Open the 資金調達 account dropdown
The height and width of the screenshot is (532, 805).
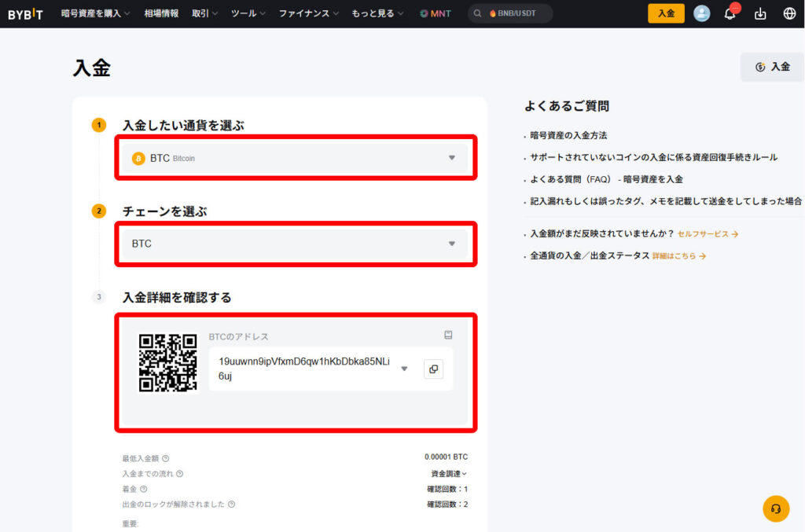449,474
